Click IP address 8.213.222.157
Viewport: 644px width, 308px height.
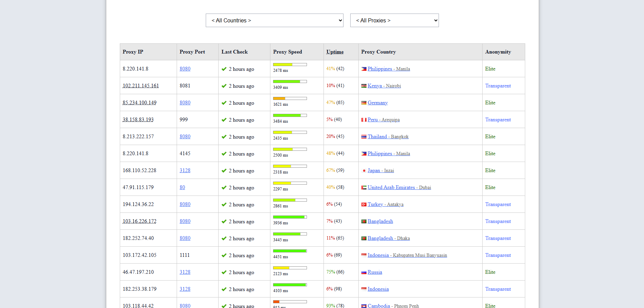pyautogui.click(x=138, y=137)
